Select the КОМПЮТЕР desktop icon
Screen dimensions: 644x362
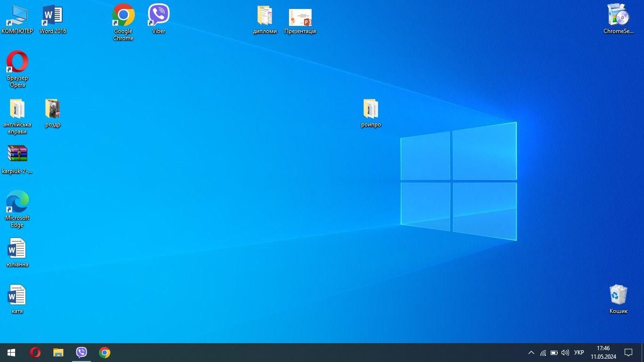tap(17, 20)
